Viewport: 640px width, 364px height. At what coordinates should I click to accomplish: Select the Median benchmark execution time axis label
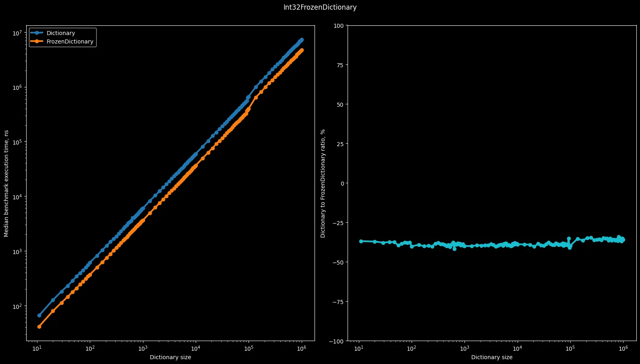click(x=6, y=183)
